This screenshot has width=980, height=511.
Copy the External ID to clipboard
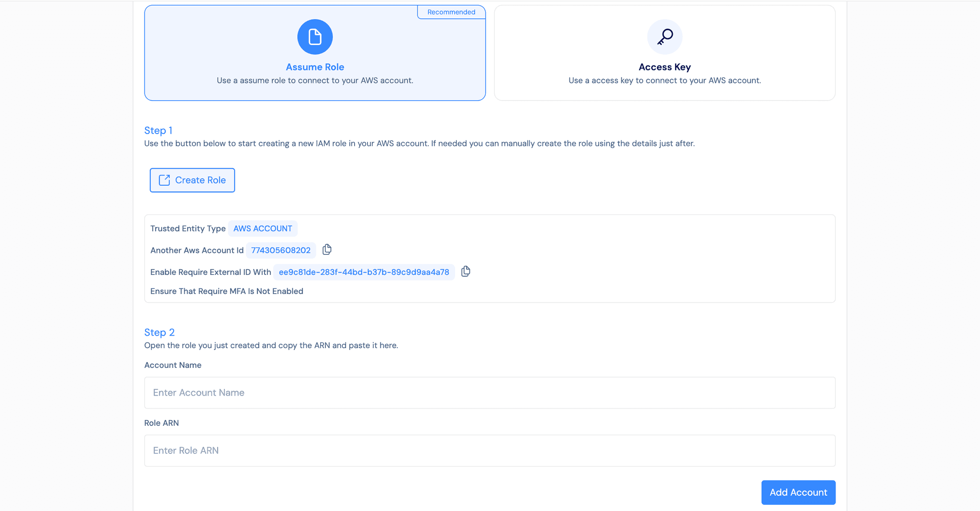466,272
